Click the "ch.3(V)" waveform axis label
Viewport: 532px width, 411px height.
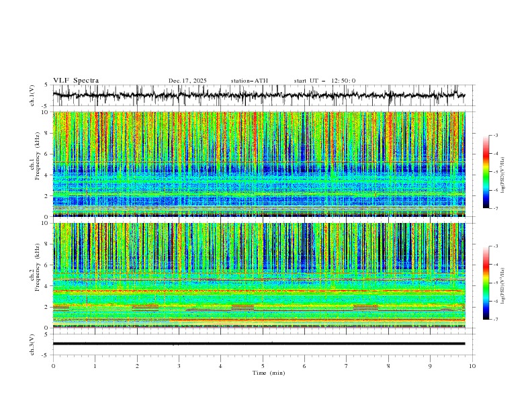click(32, 343)
